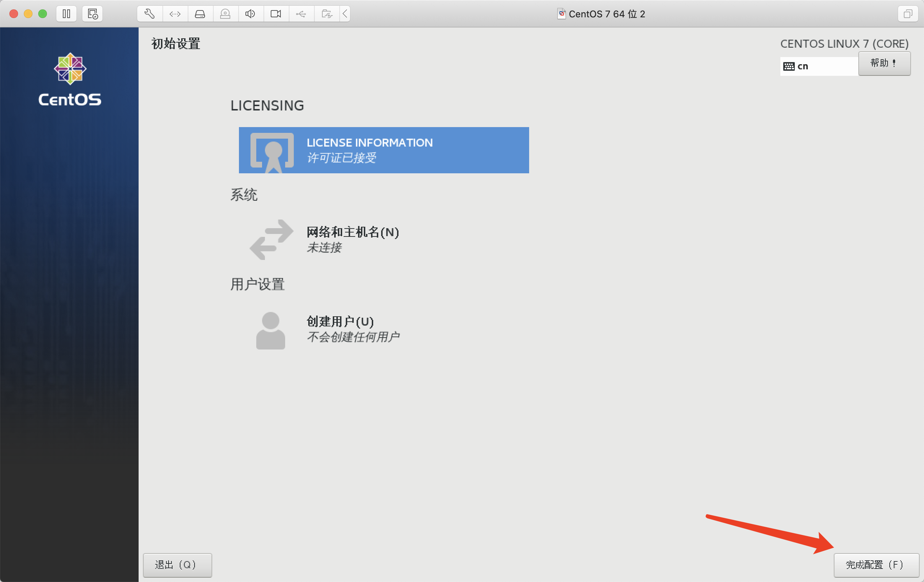
Task: Click the camera video icon
Action: (275, 14)
